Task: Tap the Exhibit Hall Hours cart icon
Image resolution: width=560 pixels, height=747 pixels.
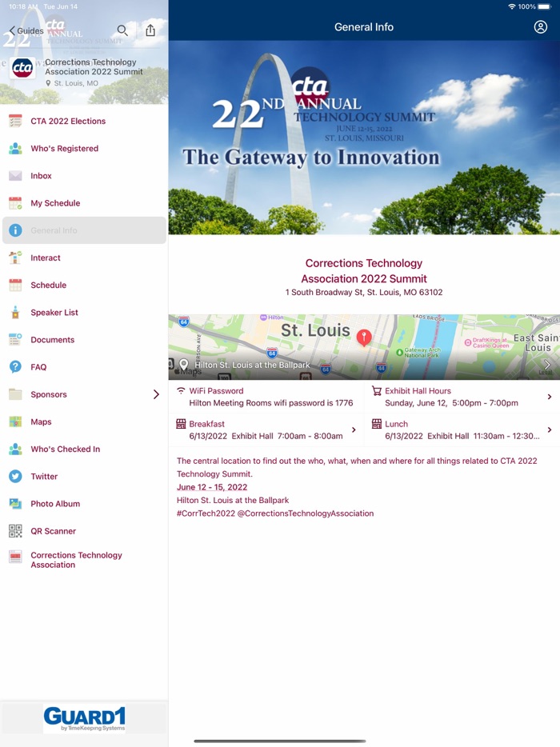Action: [x=377, y=391]
